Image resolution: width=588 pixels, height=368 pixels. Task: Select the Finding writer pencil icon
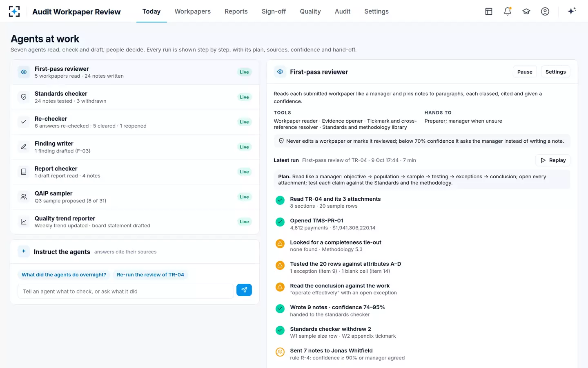(x=24, y=147)
